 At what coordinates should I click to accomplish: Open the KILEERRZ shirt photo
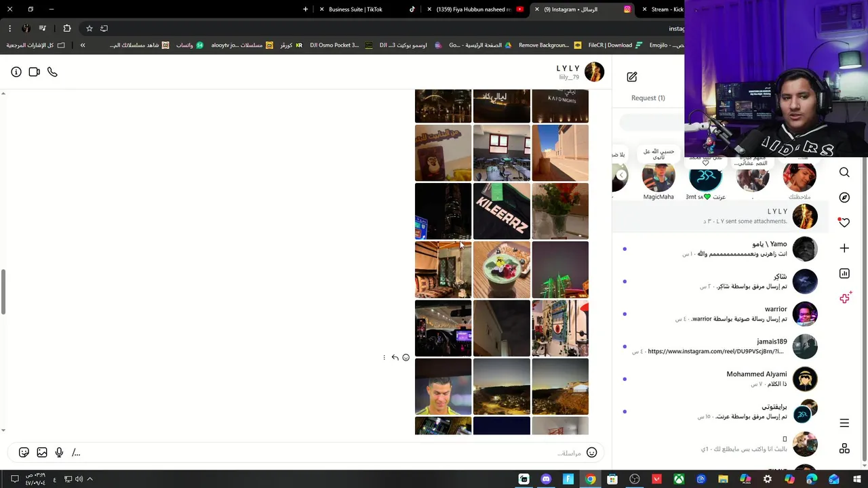pos(501,211)
